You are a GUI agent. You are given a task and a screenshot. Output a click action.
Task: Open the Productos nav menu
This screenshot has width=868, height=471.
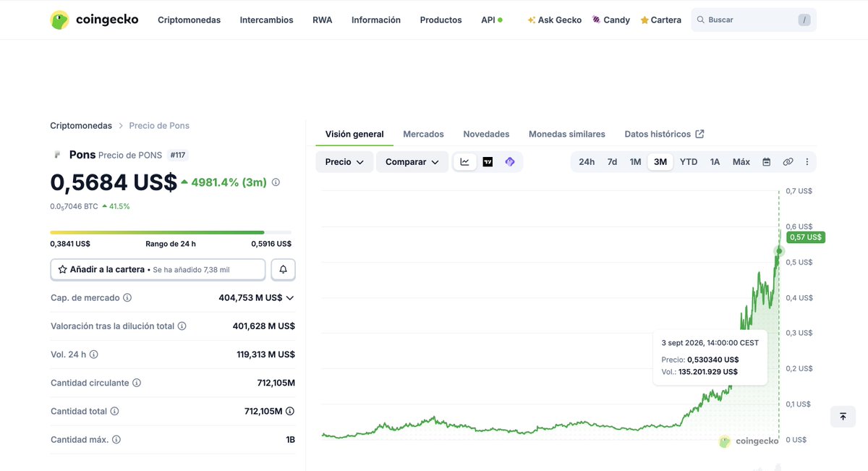[x=441, y=20]
